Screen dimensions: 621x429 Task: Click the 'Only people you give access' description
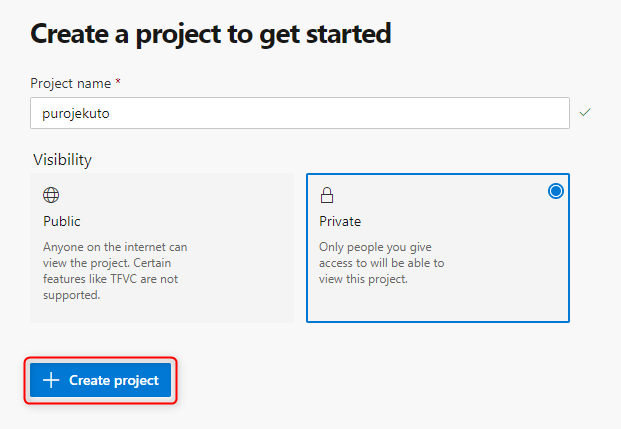[x=382, y=263]
